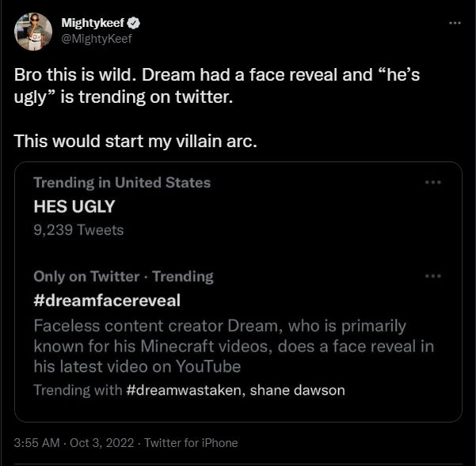Click the Trending in United States label
The height and width of the screenshot is (466, 476).
coord(122,183)
